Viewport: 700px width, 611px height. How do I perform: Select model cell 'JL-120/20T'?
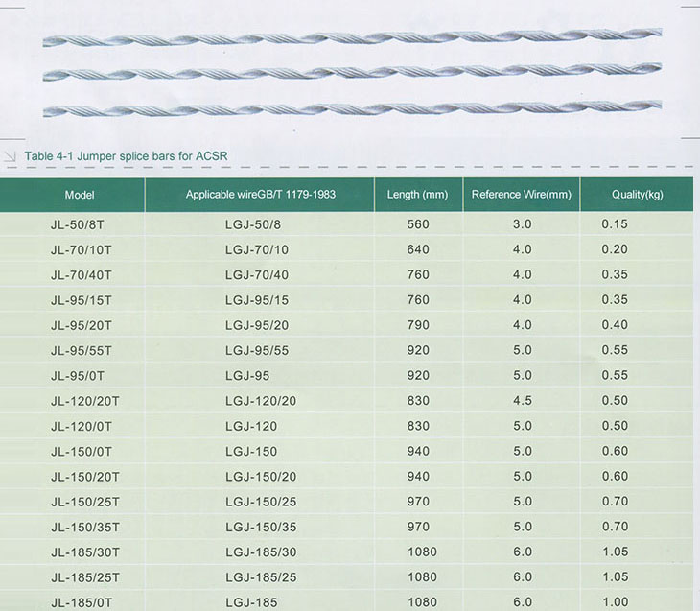click(x=84, y=401)
